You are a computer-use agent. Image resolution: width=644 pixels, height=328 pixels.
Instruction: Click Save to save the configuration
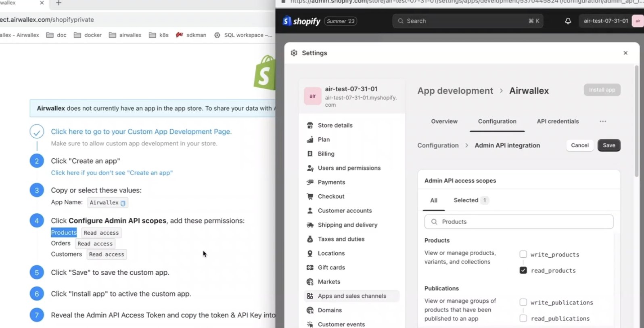(x=608, y=145)
